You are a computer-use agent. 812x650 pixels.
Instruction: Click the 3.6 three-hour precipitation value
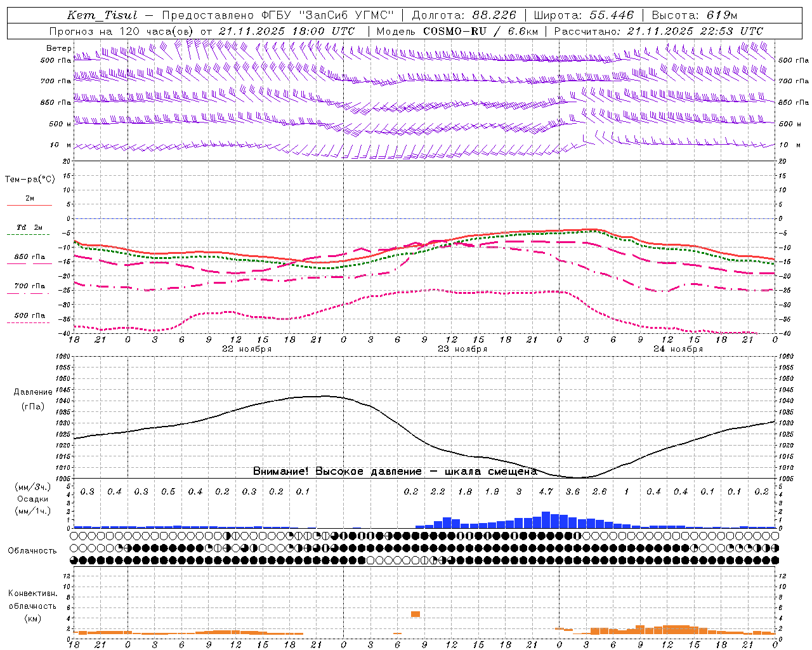click(x=573, y=492)
